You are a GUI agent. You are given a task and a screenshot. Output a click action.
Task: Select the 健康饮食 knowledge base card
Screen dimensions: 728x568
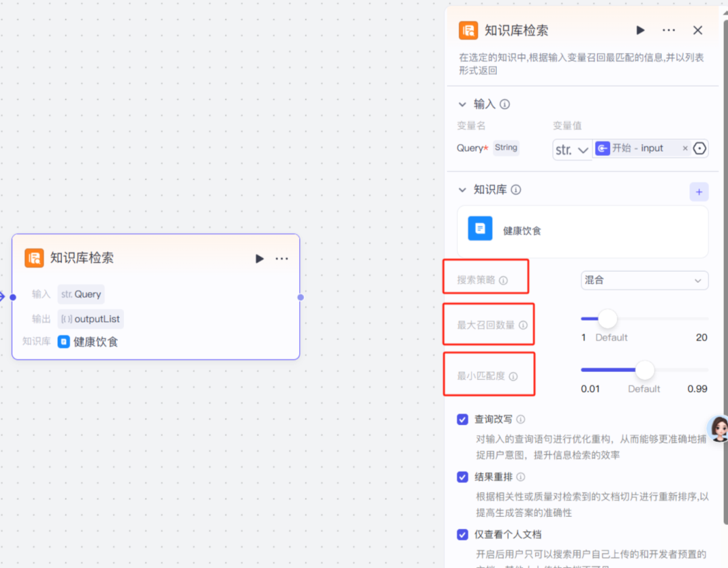click(x=582, y=231)
